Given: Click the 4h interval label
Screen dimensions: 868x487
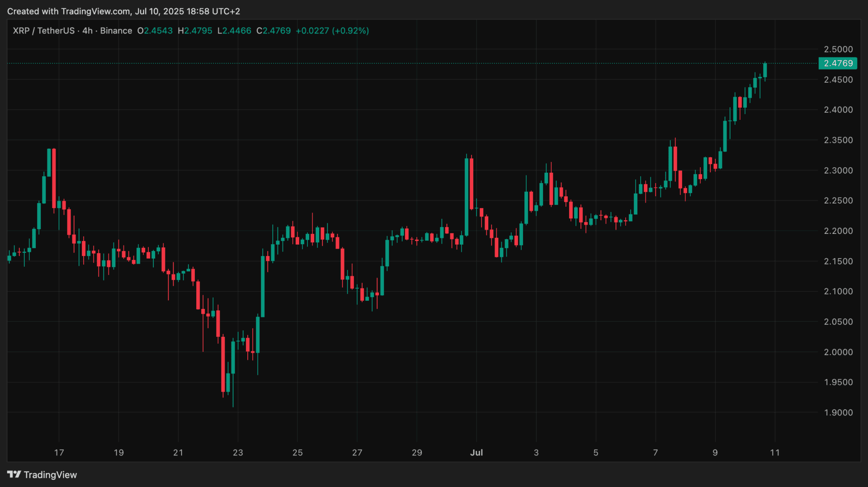Looking at the screenshot, I should (87, 31).
